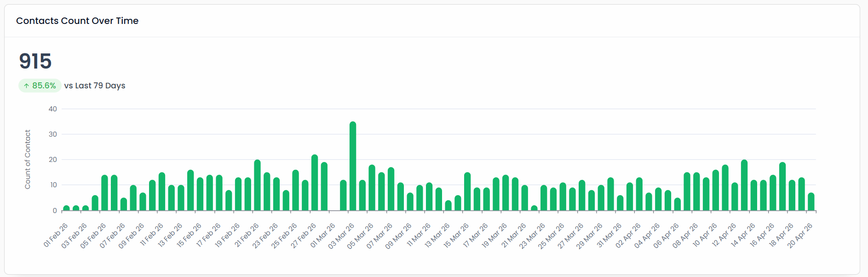
Task: Select the tiny bar for 22 Mar 26
Action: [534, 208]
